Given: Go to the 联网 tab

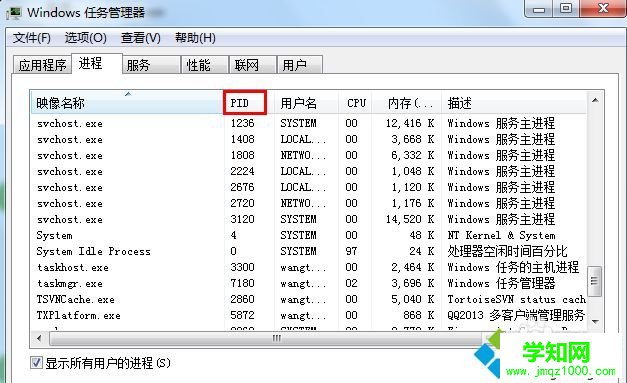Looking at the screenshot, I should click(x=252, y=65).
